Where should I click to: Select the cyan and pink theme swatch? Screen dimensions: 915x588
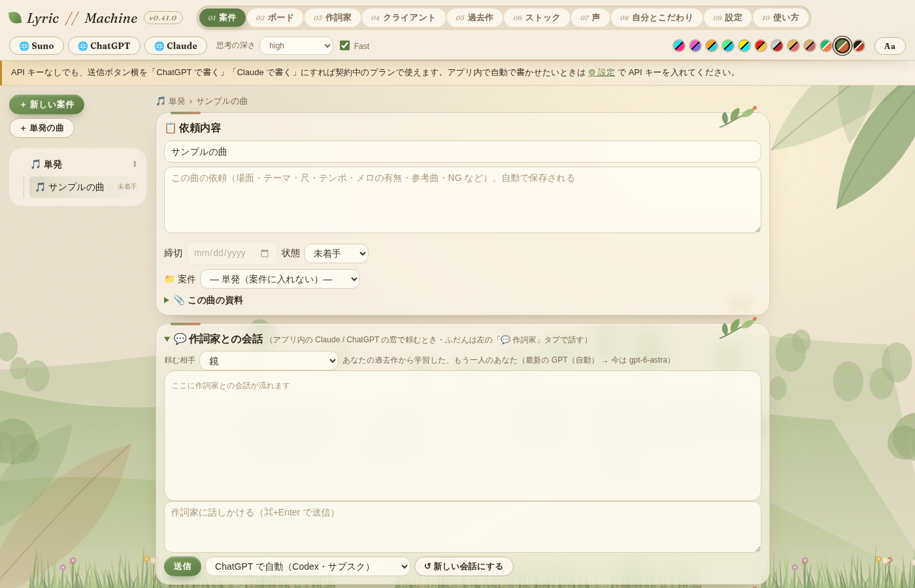point(679,46)
